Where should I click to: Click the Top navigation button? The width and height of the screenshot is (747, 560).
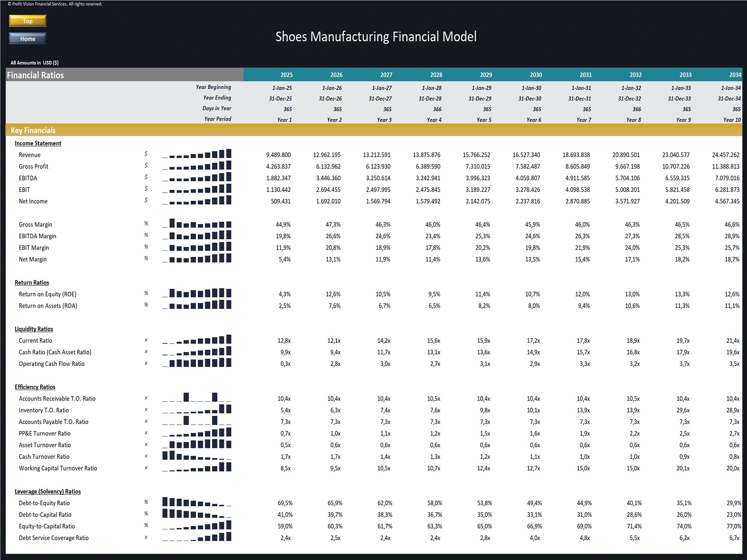pos(27,21)
